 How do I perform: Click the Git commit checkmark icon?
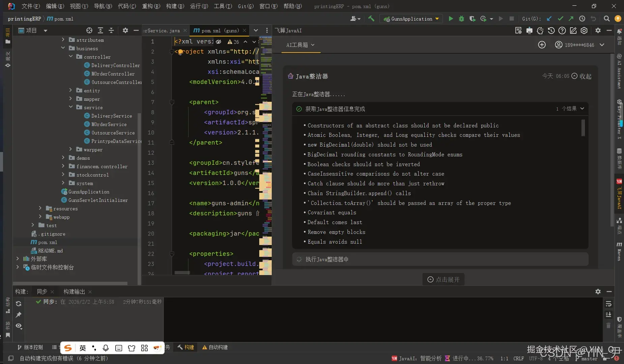click(560, 19)
